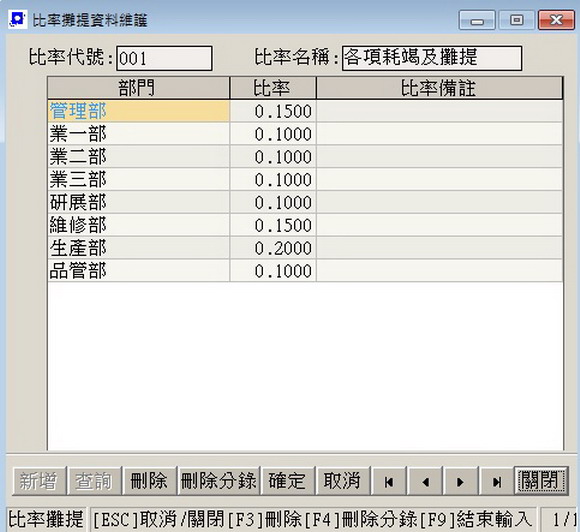
Task: Select the 業一部 row
Action: (x=305, y=134)
